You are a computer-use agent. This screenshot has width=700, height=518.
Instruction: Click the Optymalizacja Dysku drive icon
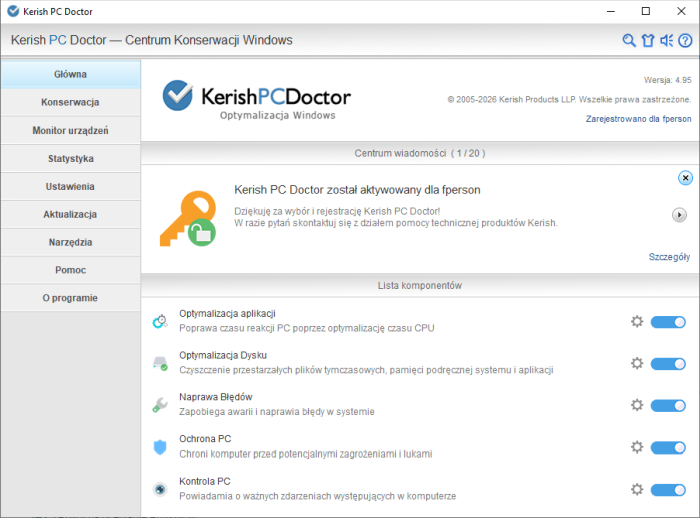pos(160,363)
